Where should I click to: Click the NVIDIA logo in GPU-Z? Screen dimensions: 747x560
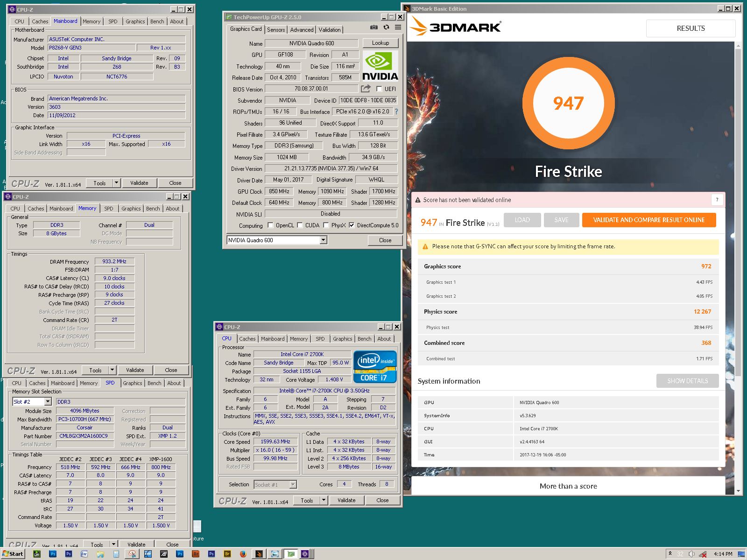[381, 66]
